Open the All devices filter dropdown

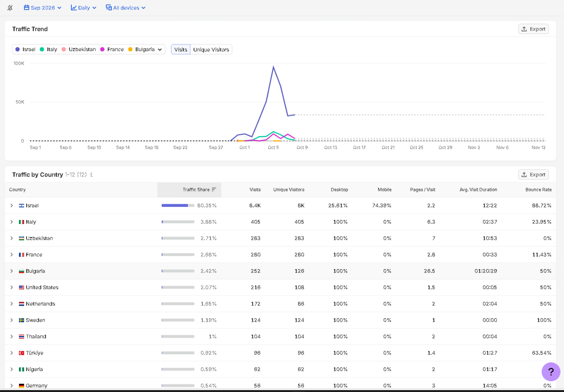(x=125, y=8)
